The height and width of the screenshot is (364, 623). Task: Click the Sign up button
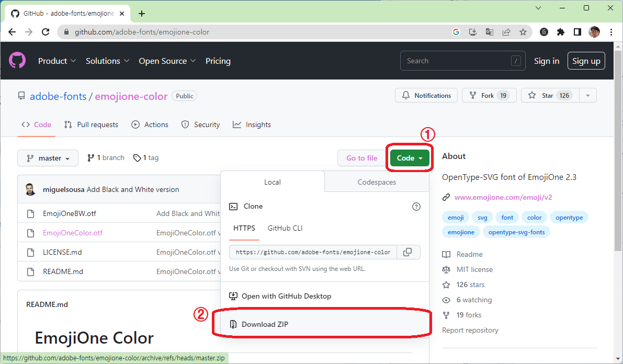[586, 61]
